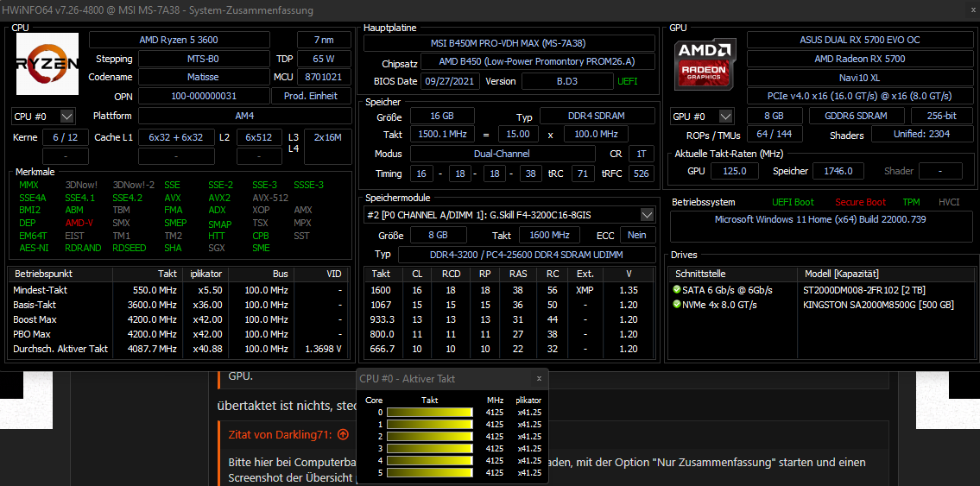The image size is (980, 486).
Task: Click the tRFC 526 value
Action: [642, 174]
